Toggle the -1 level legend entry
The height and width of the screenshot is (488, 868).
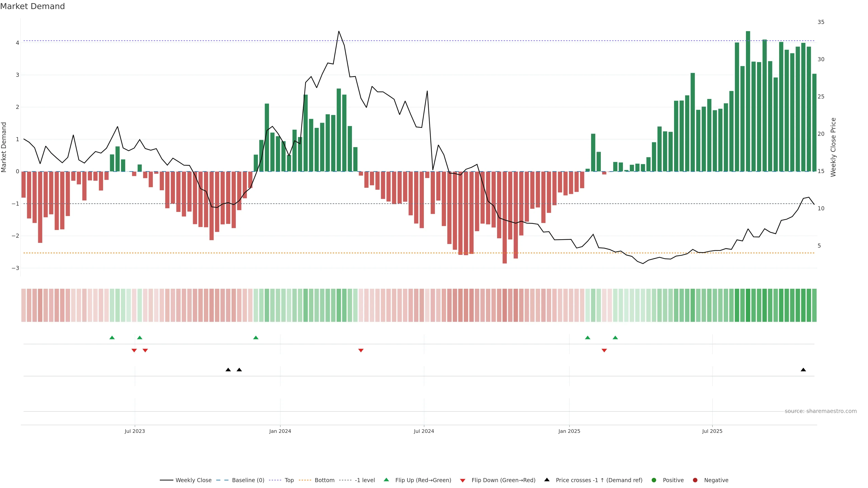point(365,480)
